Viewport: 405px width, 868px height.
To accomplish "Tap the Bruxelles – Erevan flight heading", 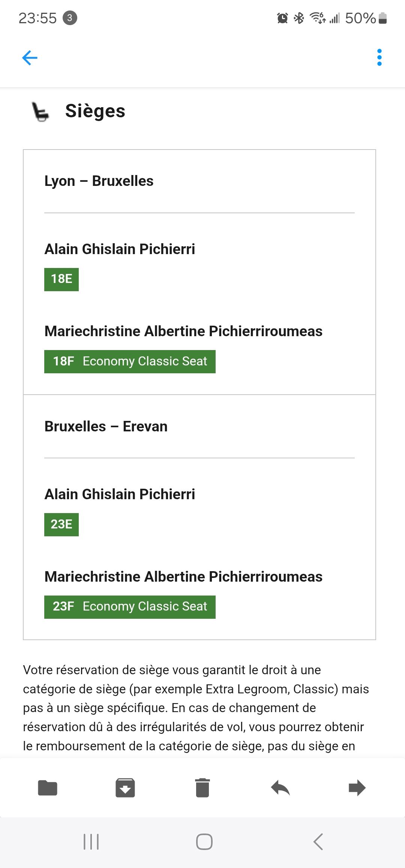I will pyautogui.click(x=106, y=427).
